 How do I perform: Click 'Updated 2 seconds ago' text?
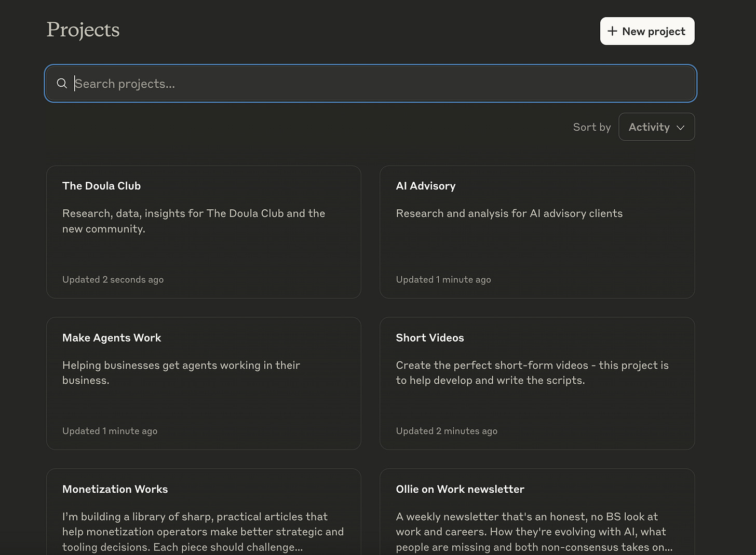(x=113, y=279)
